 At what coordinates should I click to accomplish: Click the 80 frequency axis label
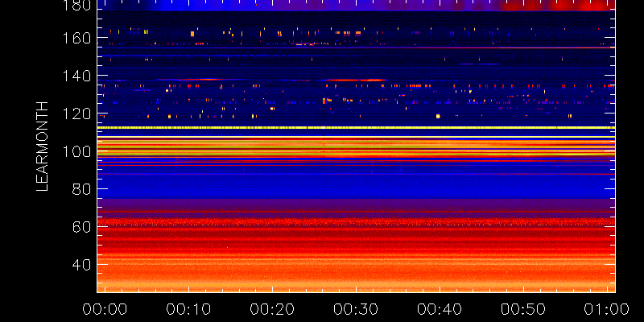tap(81, 189)
